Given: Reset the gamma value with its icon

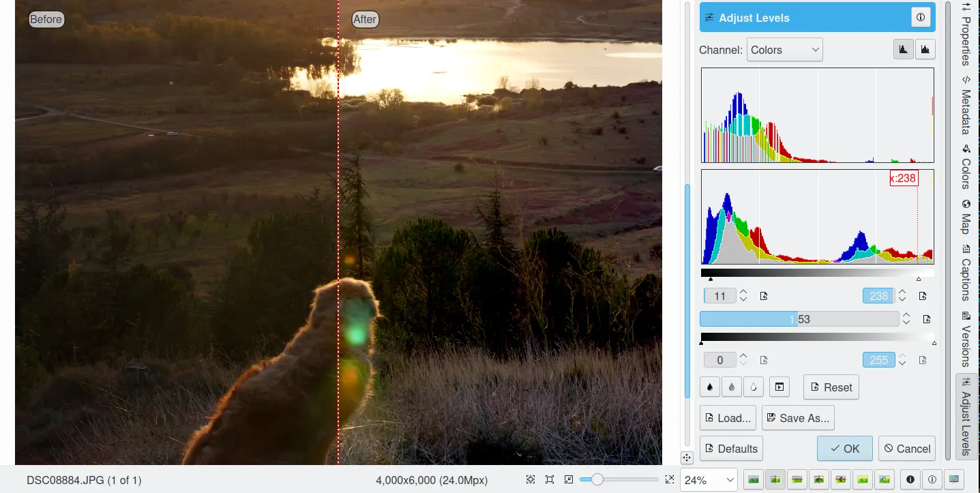Looking at the screenshot, I should click(x=927, y=319).
